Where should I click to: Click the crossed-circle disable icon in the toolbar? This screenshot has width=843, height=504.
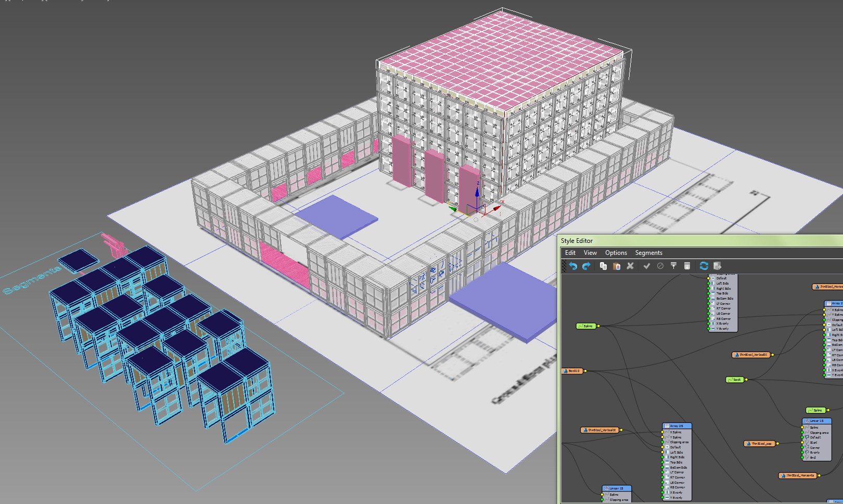tap(660, 266)
